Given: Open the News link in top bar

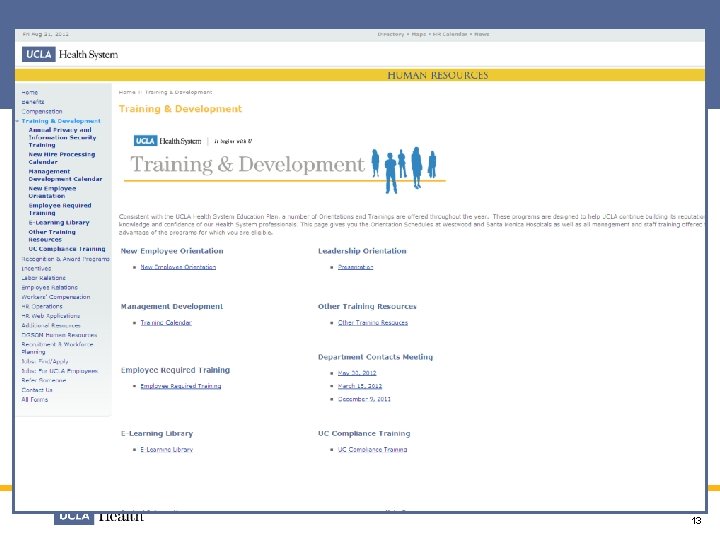Looking at the screenshot, I should 482,34.
